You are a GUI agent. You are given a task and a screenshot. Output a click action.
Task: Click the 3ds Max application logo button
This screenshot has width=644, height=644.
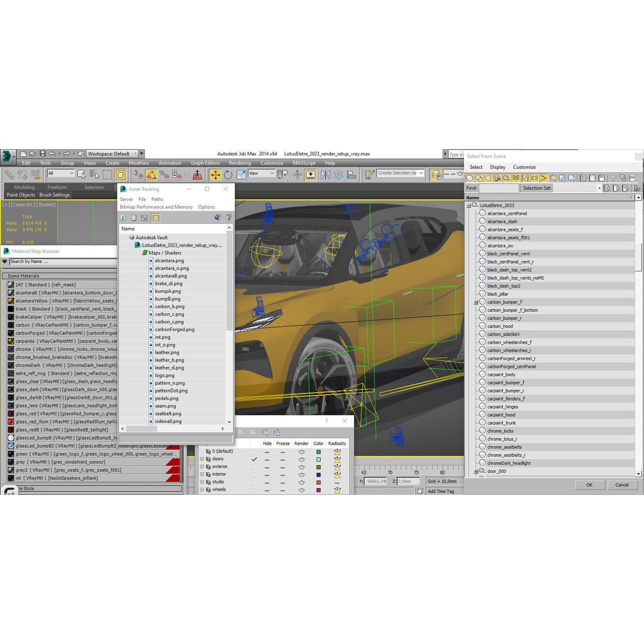coord(7,156)
